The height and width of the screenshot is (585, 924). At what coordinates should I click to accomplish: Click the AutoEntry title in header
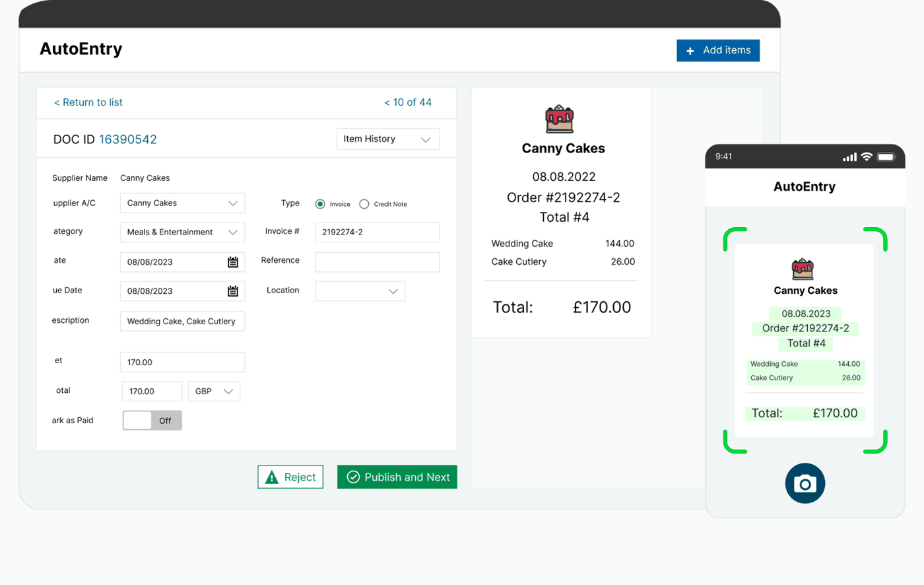tap(81, 50)
